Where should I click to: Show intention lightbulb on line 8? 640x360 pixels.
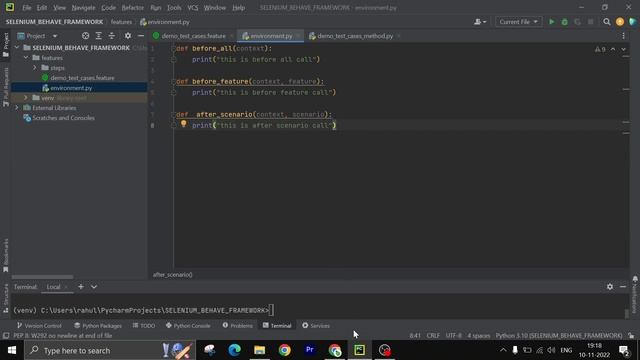[x=184, y=124]
